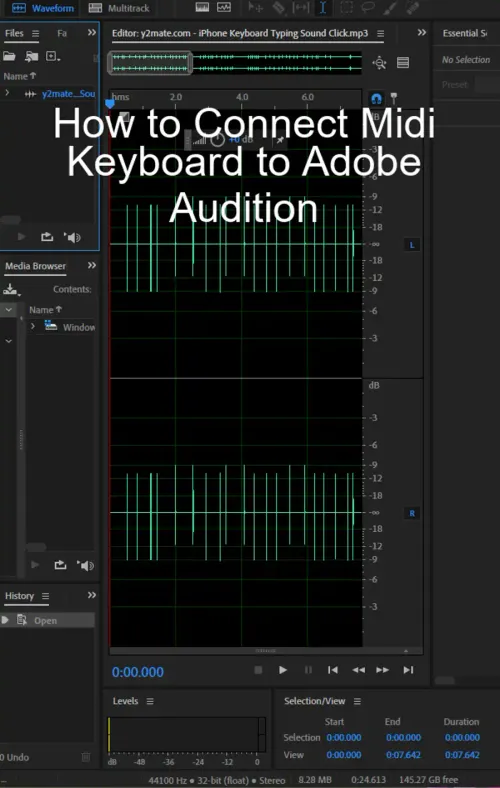This screenshot has height=788, width=500.
Task: Select the y2mate…Sou file in Files
Action: (x=68, y=93)
